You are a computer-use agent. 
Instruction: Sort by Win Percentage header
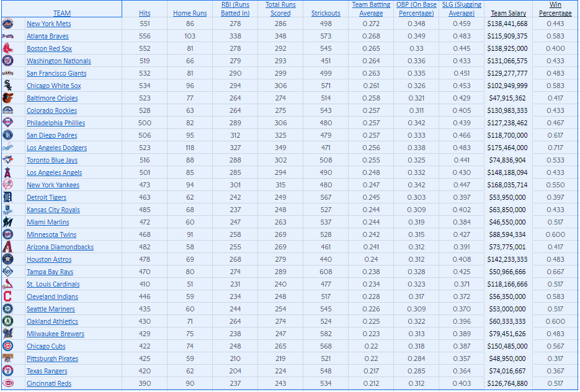(555, 9)
